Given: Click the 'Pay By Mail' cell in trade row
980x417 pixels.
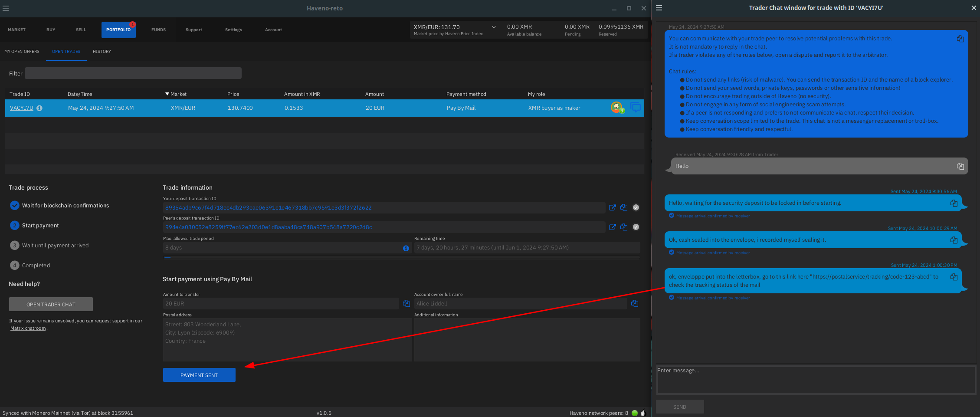Looking at the screenshot, I should [x=461, y=108].
